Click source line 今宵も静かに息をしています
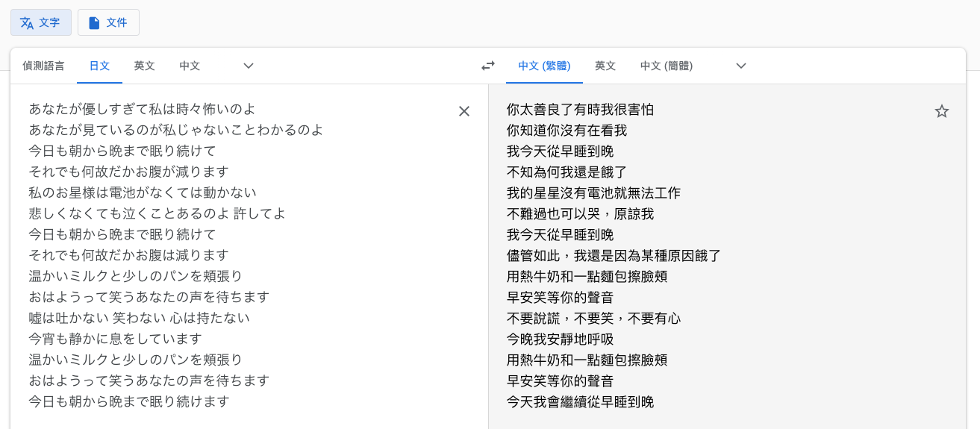The height and width of the screenshot is (429, 980). (116, 339)
